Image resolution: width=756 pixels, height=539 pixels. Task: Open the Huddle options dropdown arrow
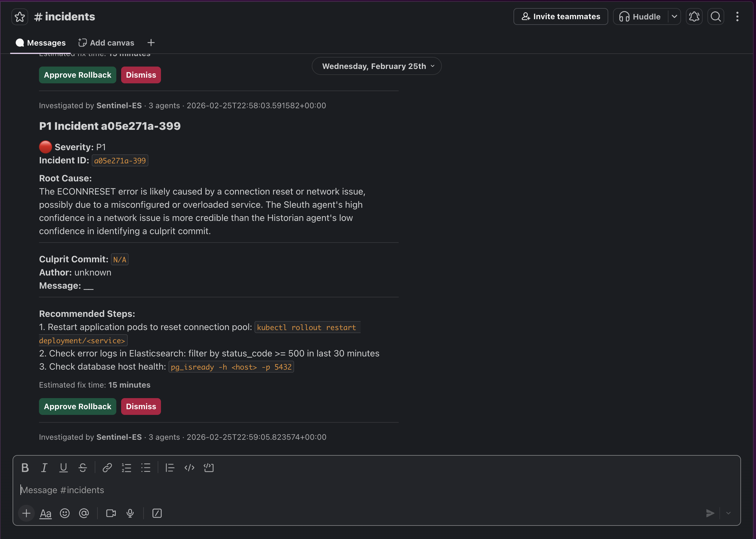(x=674, y=16)
